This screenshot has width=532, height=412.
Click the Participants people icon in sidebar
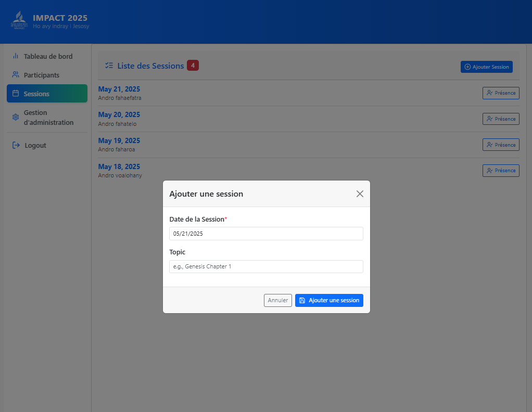16,75
